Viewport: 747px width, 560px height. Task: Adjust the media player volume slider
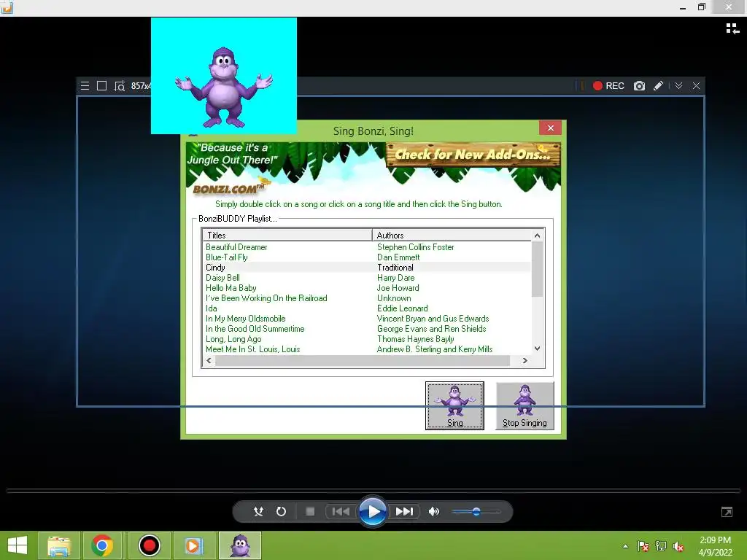(476, 511)
